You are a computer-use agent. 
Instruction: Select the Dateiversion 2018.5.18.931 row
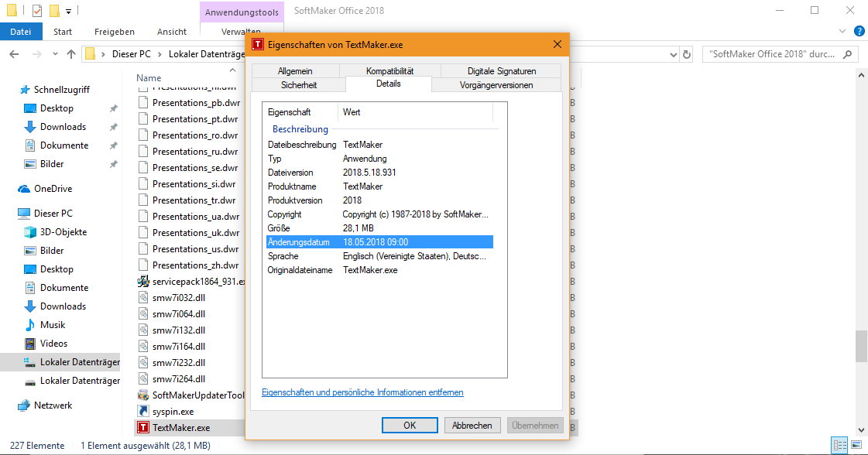coord(379,172)
